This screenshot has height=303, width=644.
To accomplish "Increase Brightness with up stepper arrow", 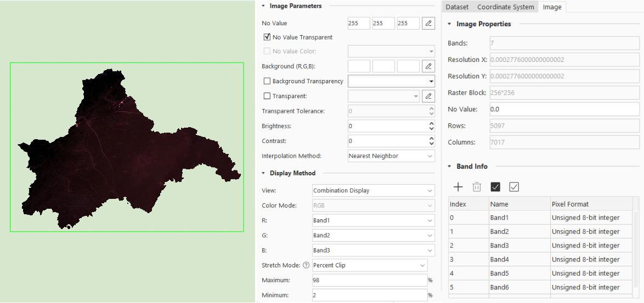I will 431,123.
